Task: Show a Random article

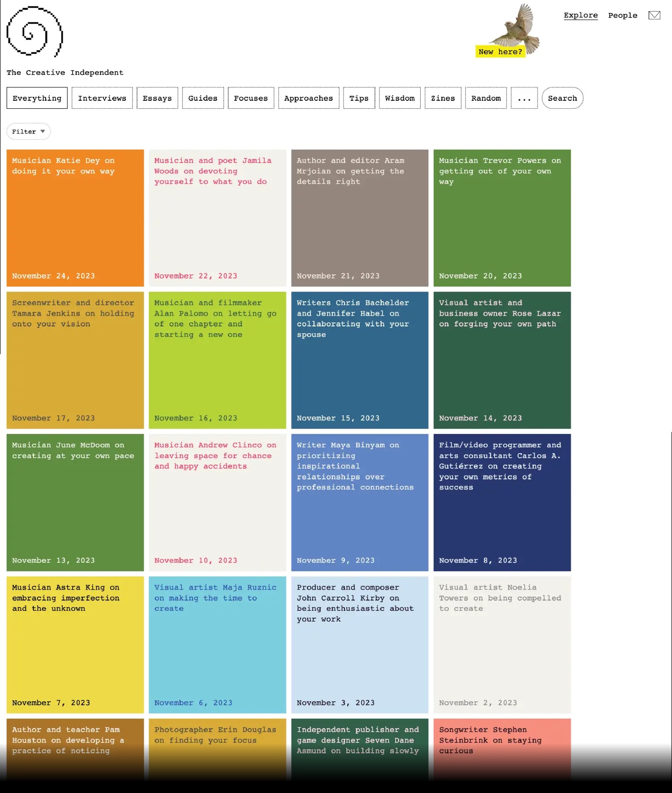Action: (x=486, y=99)
